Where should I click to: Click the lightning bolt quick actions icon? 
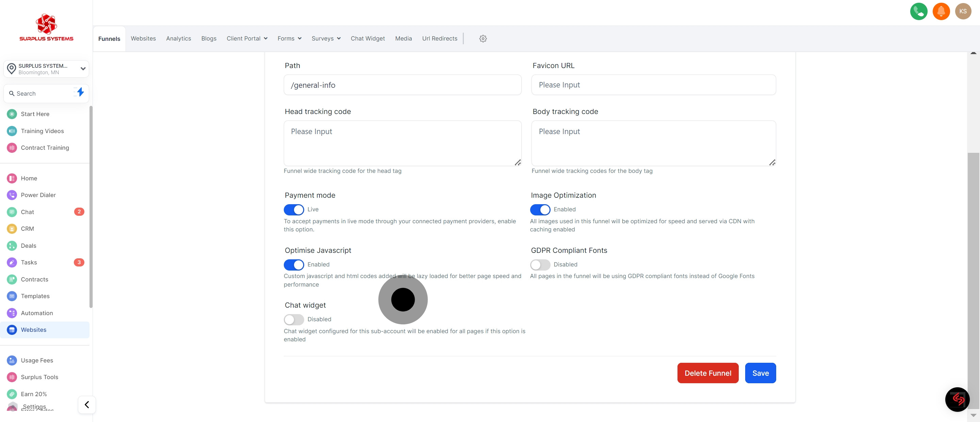(80, 92)
